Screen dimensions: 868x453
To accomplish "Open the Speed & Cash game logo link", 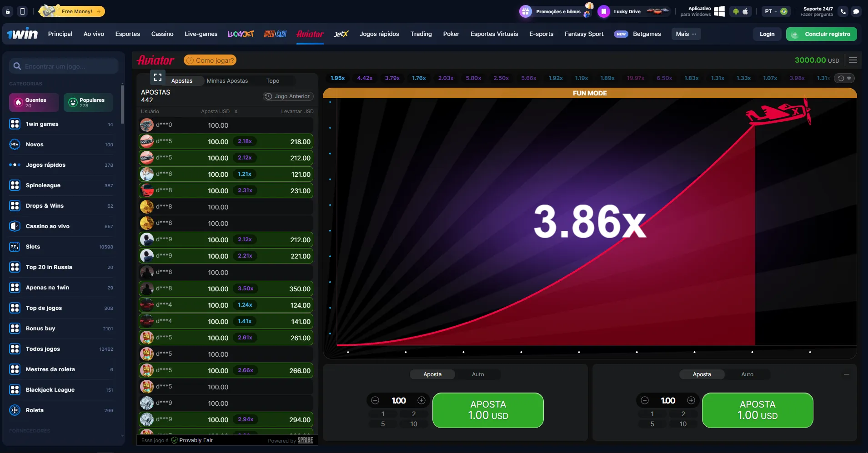I will click(x=275, y=34).
